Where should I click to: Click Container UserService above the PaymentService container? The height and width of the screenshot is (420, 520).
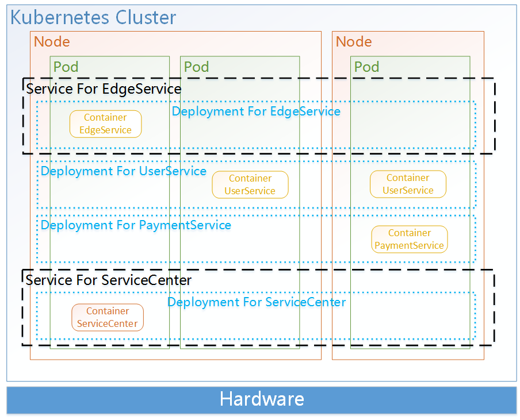pos(408,184)
